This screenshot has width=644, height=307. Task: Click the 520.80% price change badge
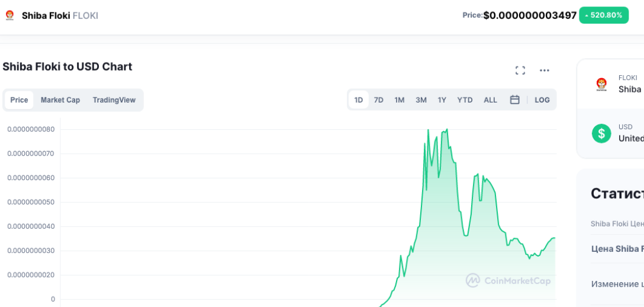click(603, 15)
